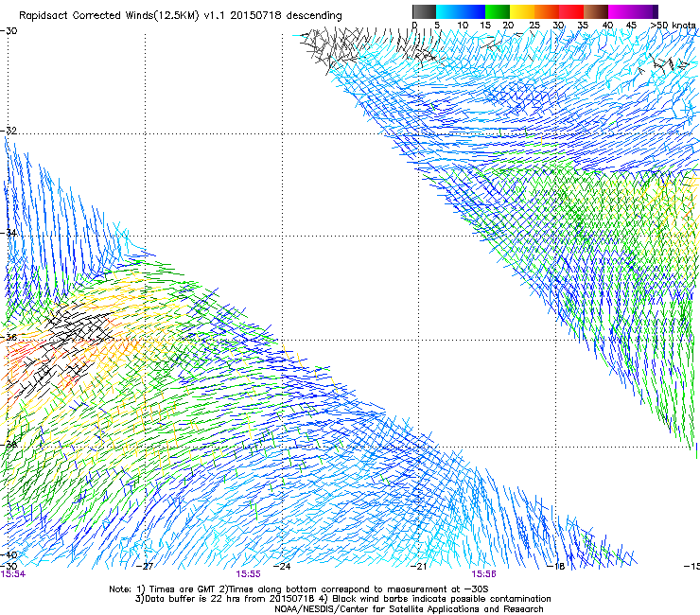Viewport: 700px width, 615px height.
Task: Click the brown 35-40 knots legend segment
Action: (596, 11)
